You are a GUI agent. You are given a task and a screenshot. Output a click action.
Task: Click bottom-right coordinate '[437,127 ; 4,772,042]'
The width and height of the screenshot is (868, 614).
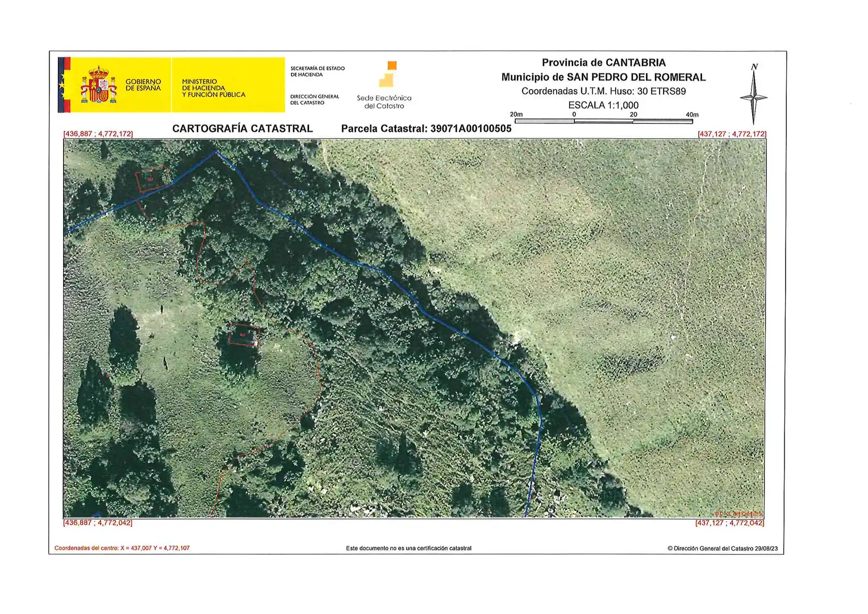click(730, 522)
